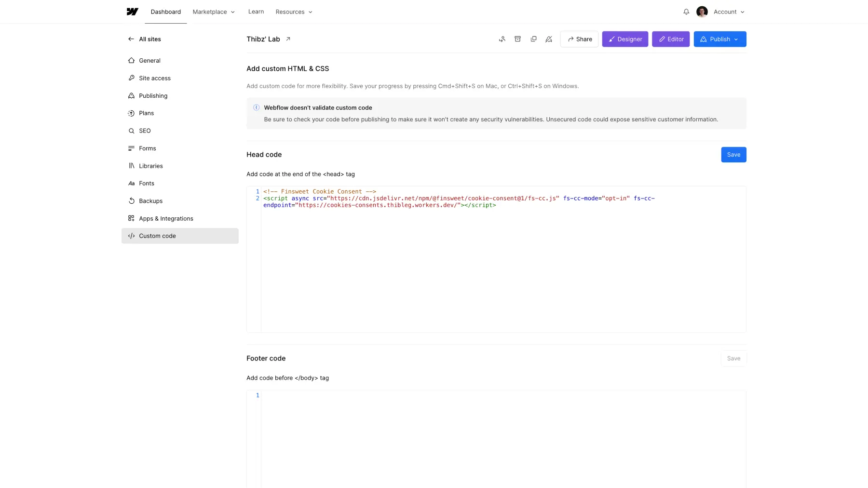Viewport: 868px width, 488px height.
Task: Open the Designer
Action: tap(624, 39)
